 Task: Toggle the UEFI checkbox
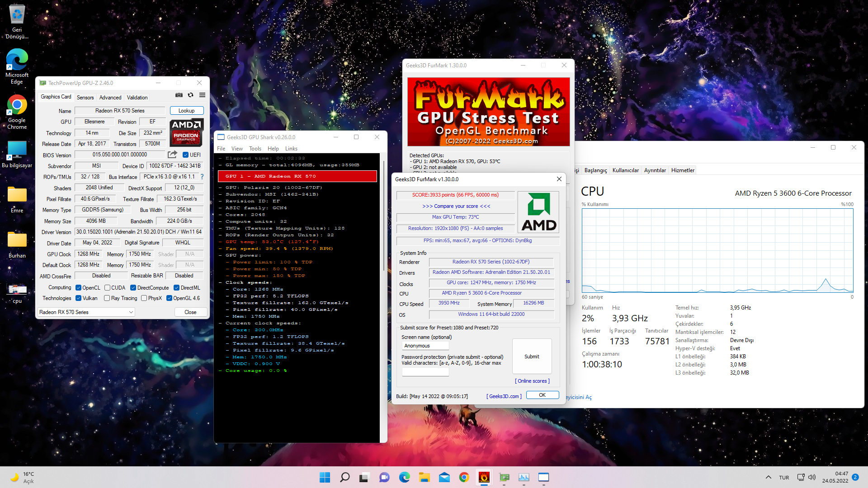click(x=185, y=155)
